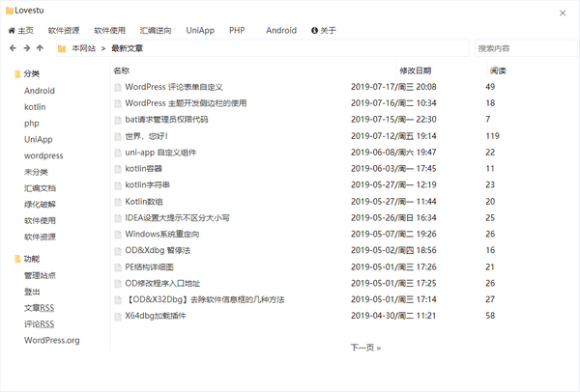Go to next page via 下一页 »
The image size is (580, 392).
[365, 348]
